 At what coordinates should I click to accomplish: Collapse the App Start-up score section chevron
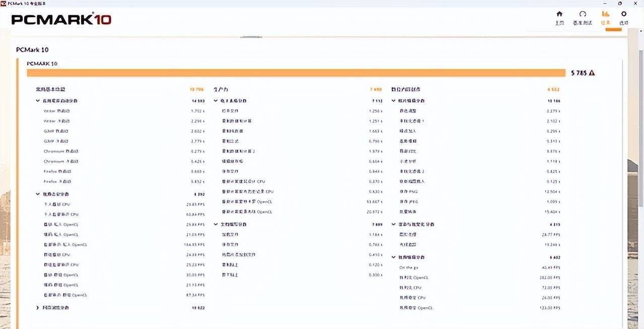38,101
